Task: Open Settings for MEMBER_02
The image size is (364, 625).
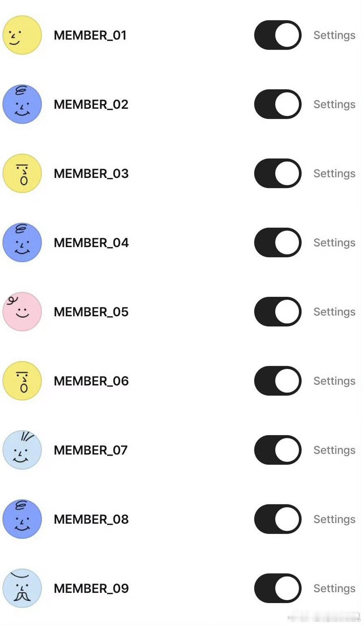Action: coord(334,105)
